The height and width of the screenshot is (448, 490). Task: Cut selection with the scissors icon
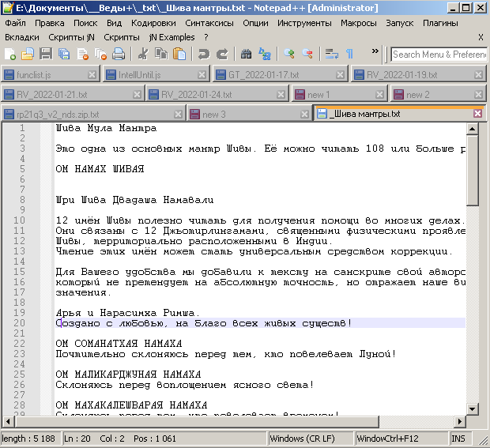coord(143,54)
